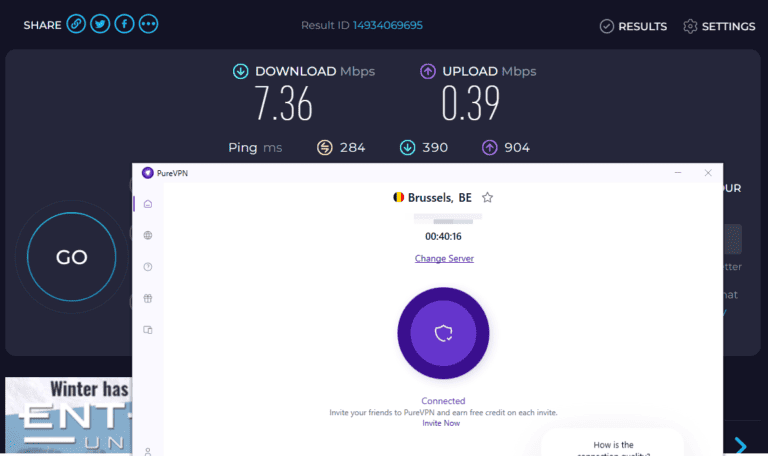
Task: Click the upload arrow icon beside UPLOAD
Action: tap(428, 72)
